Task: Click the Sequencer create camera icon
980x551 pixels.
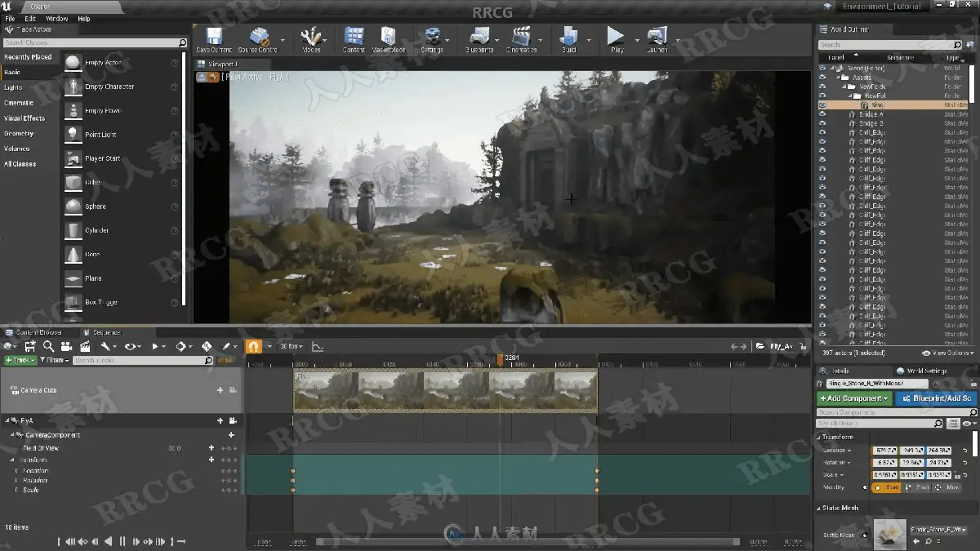Action: (x=66, y=346)
